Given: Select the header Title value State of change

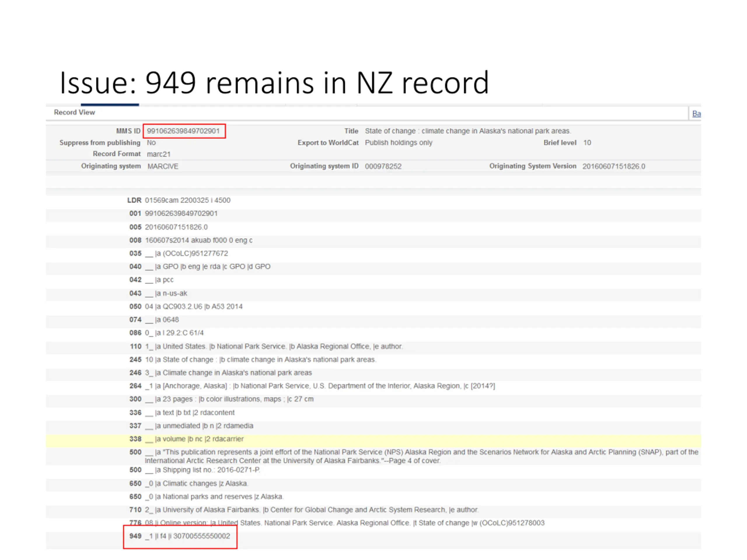Looking at the screenshot, I should pyautogui.click(x=468, y=131).
